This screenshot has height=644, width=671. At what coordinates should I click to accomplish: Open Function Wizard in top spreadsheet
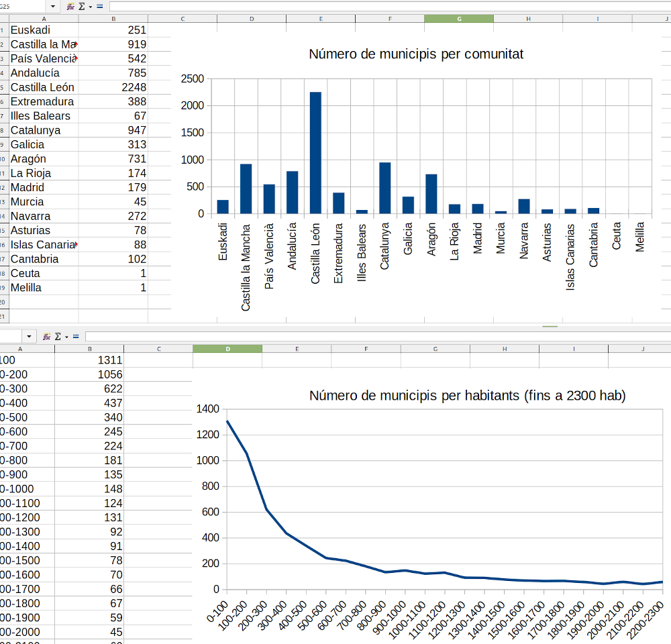point(70,6)
